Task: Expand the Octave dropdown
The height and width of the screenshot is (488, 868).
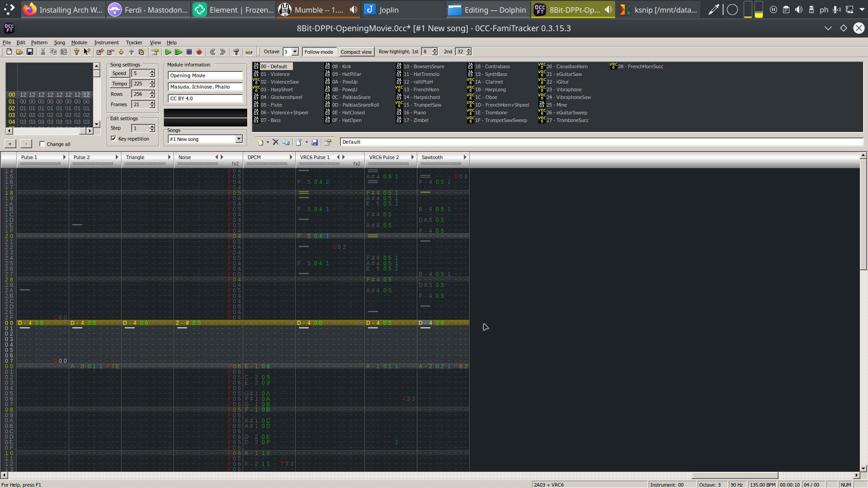Action: click(x=295, y=52)
